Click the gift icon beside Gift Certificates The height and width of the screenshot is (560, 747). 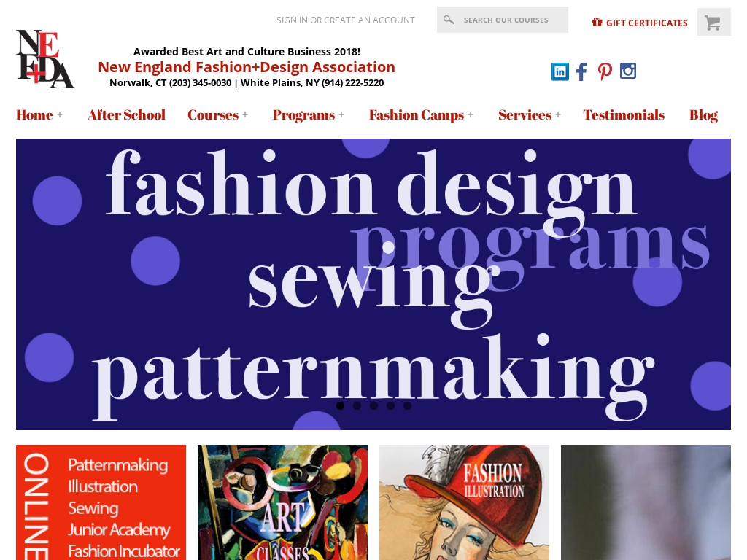pyautogui.click(x=597, y=23)
